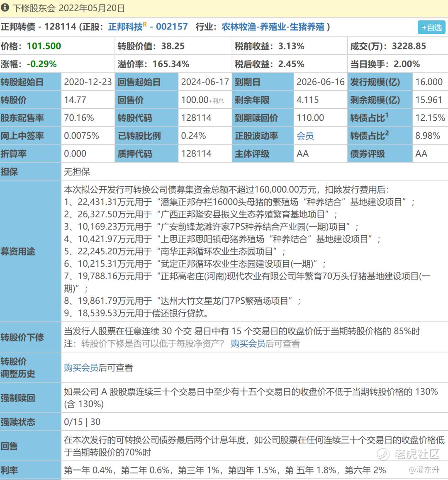Screen dimensions: 448x480
Task: Click the 折算率 value 0.000
Action: (x=75, y=154)
